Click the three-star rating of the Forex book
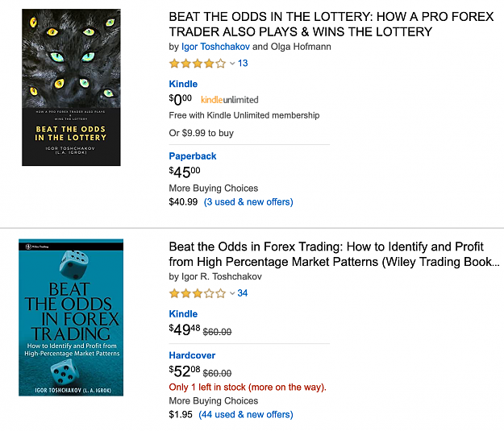 (x=198, y=293)
